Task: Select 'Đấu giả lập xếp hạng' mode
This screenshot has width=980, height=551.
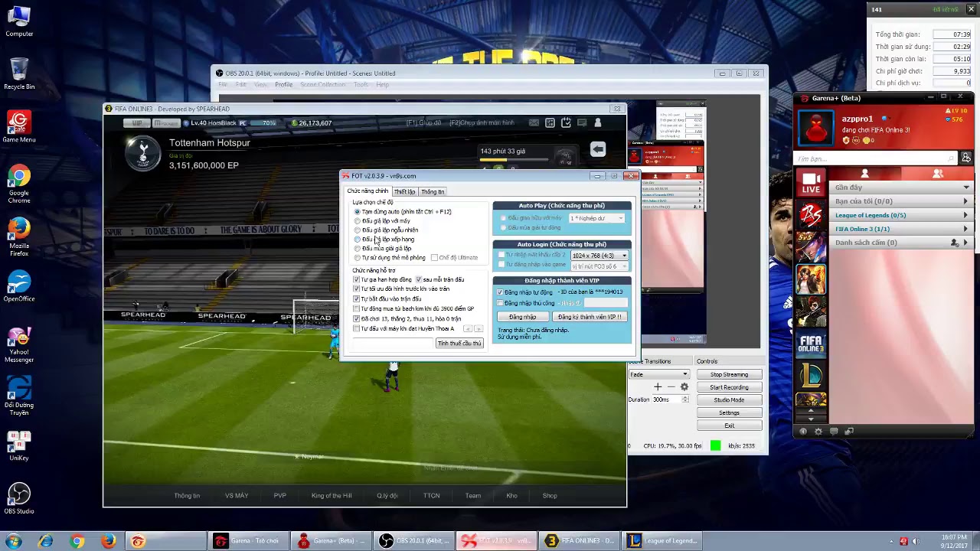Action: click(x=384, y=239)
